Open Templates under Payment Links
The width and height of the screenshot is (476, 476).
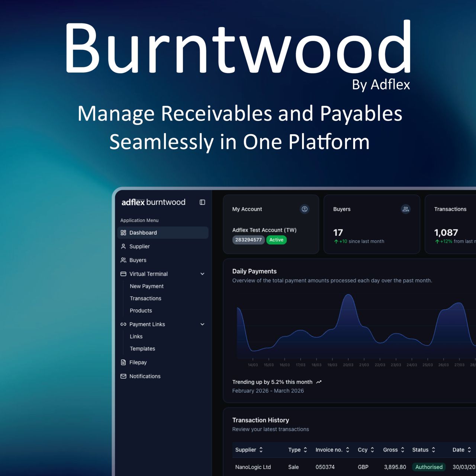pyautogui.click(x=142, y=348)
